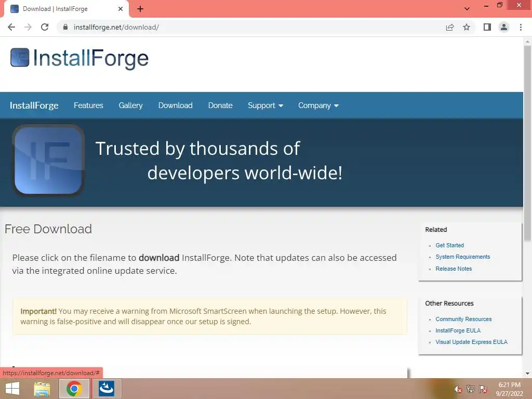Open a new browser tab
Screen dimensions: 532x399
[140, 9]
